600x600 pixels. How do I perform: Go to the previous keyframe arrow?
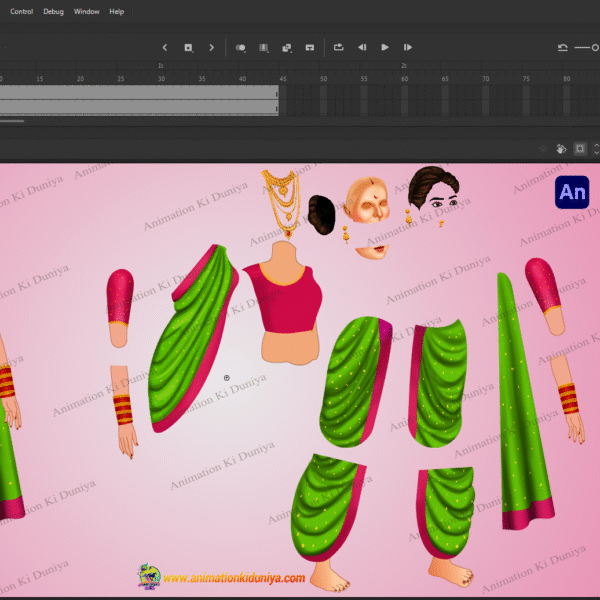(x=165, y=47)
